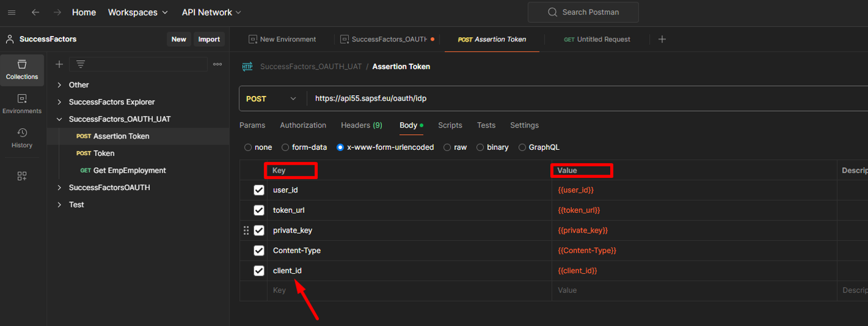Toggle the token_url row checkbox
This screenshot has height=326, width=868.
[x=259, y=210]
